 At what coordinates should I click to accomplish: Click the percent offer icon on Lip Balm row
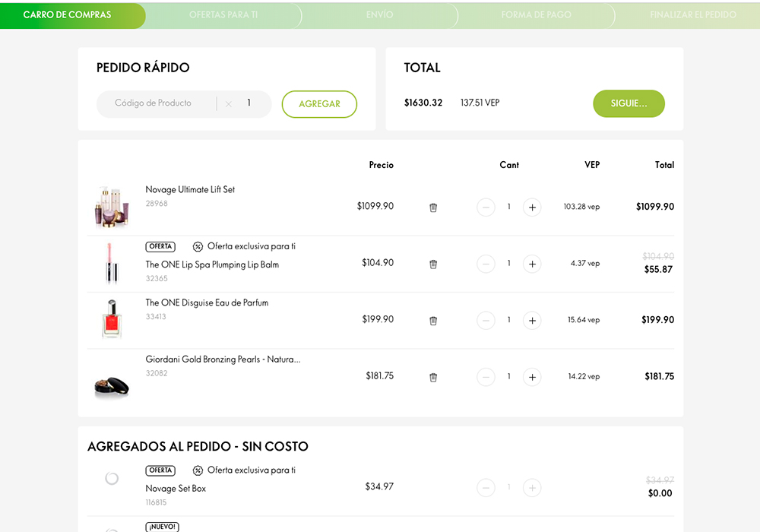[198, 246]
